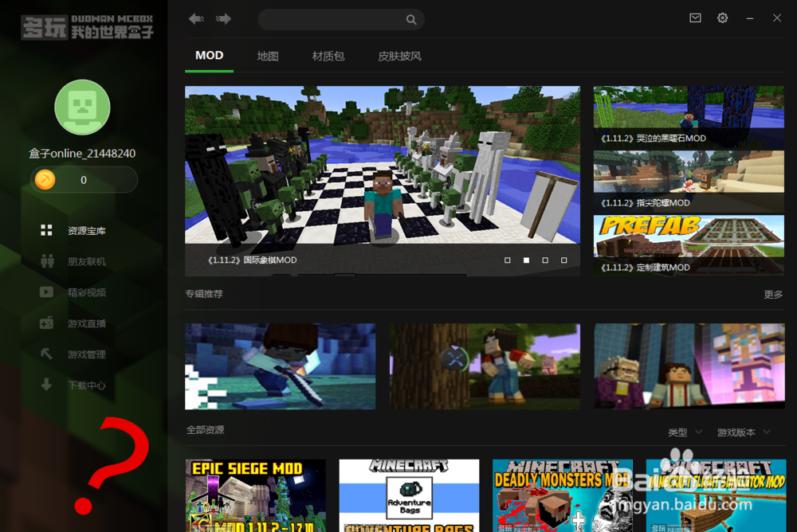Open 精彩视频 in the sidebar
797x532 pixels.
pos(86,292)
